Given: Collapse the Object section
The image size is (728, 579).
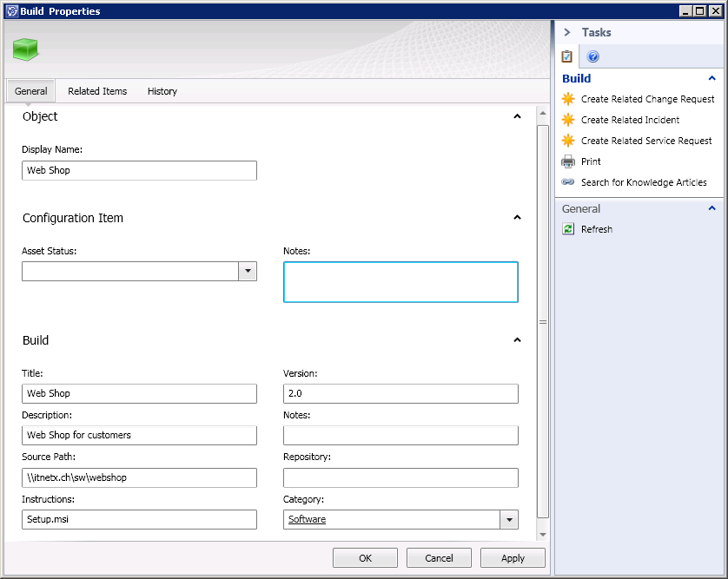Looking at the screenshot, I should [x=517, y=116].
